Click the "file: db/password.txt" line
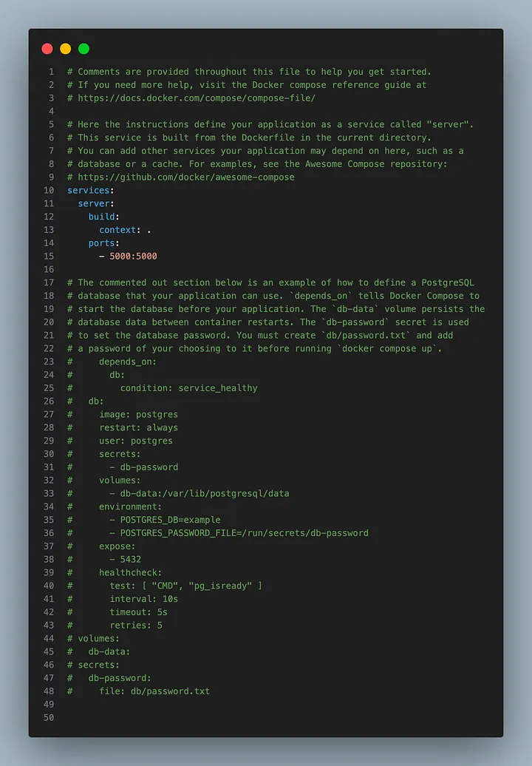This screenshot has width=532, height=766. [x=154, y=691]
